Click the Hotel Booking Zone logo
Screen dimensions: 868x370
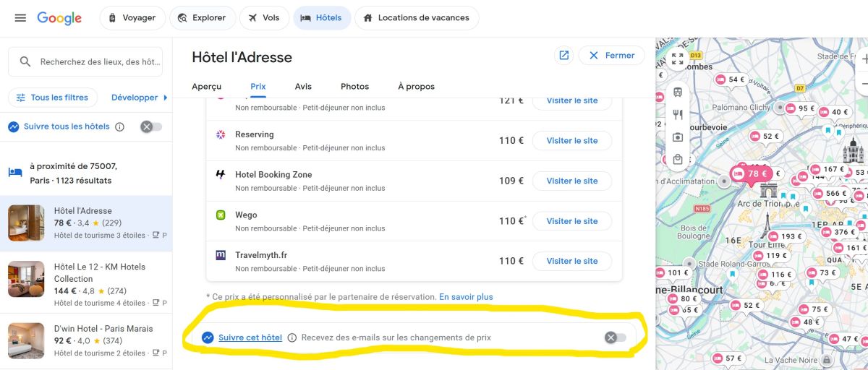(x=221, y=174)
